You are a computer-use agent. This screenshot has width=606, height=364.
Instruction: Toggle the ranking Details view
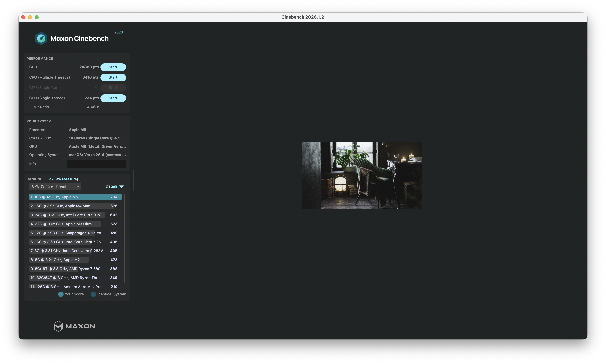click(x=112, y=186)
